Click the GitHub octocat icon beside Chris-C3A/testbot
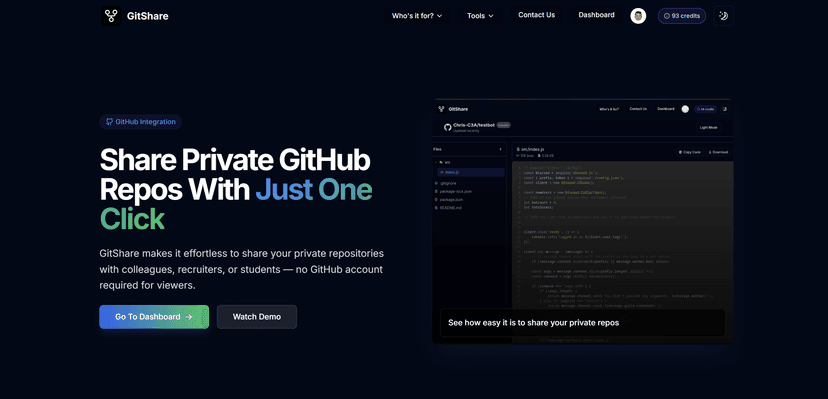This screenshot has height=399, width=828. [447, 127]
